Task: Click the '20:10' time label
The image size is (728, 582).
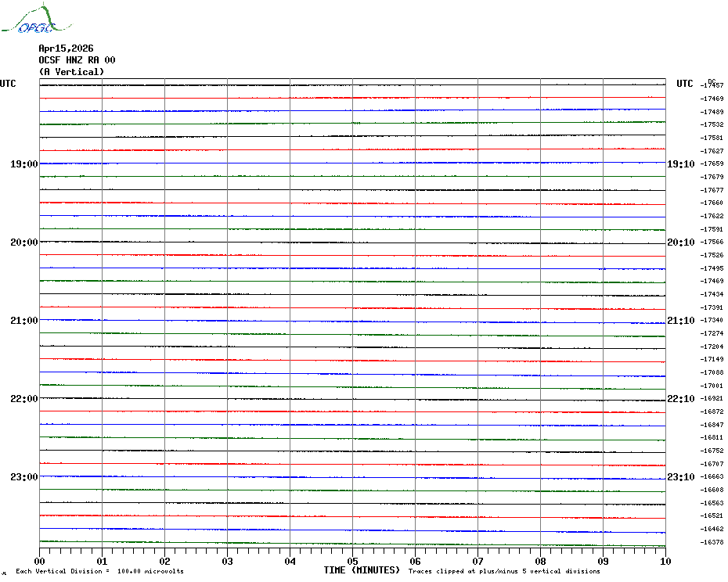Action: 681,242
